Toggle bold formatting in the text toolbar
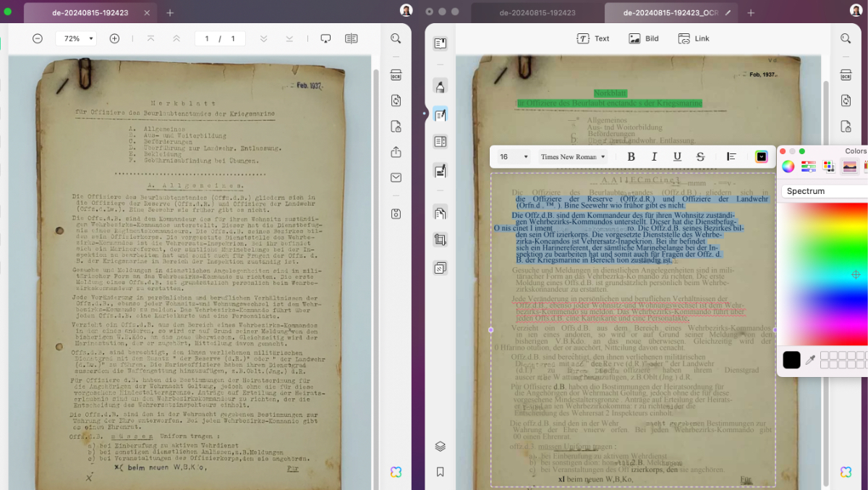The height and width of the screenshot is (490, 868). tap(631, 157)
